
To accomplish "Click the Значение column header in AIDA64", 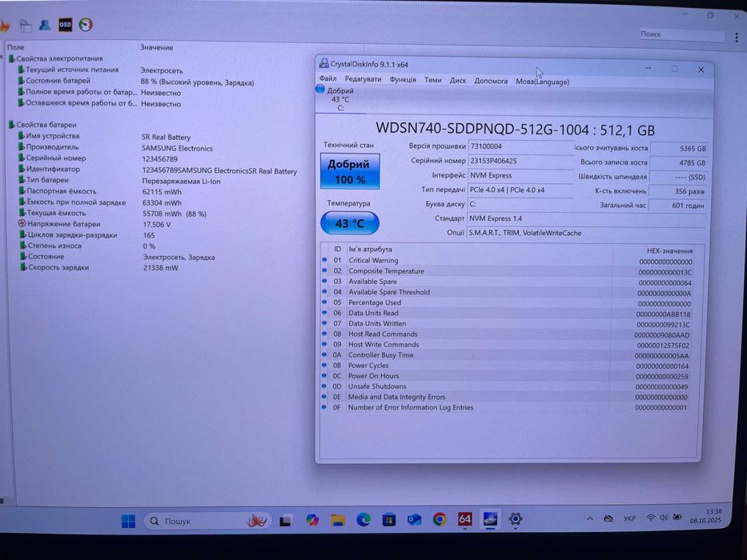I will tap(157, 48).
